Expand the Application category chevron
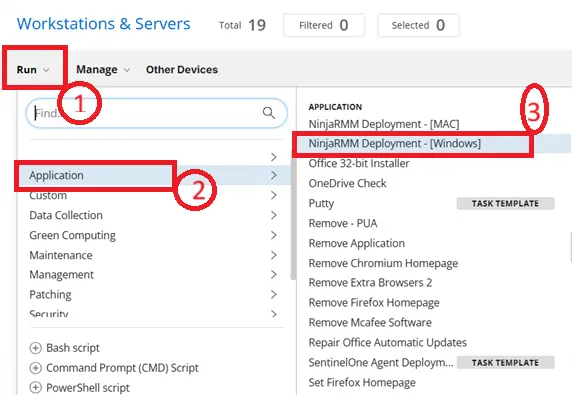 (274, 175)
